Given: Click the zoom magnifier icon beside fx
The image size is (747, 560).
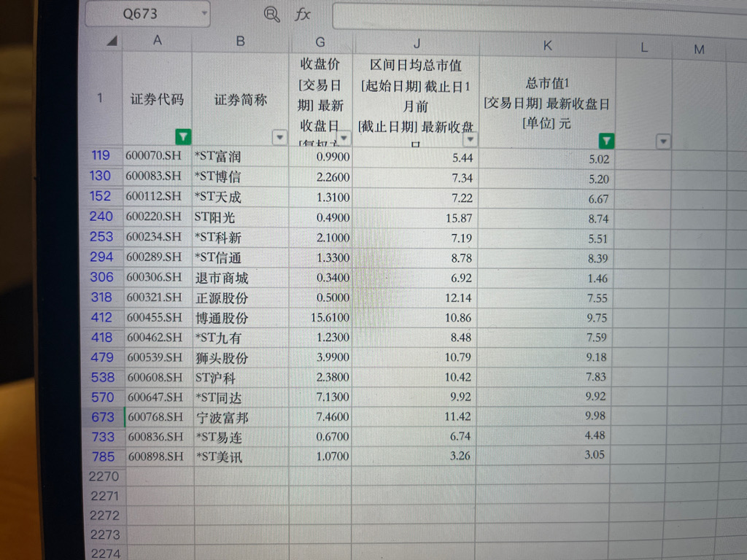Looking at the screenshot, I should pos(271,15).
